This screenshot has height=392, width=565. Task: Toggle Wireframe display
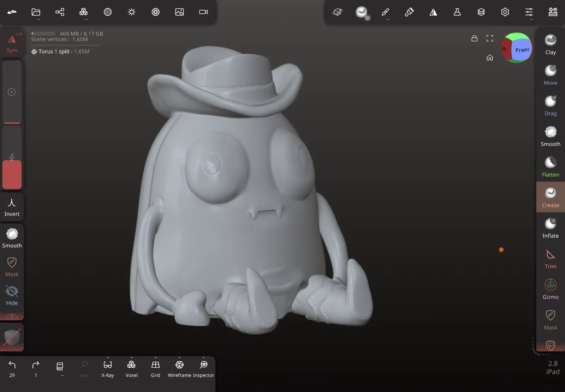(179, 368)
